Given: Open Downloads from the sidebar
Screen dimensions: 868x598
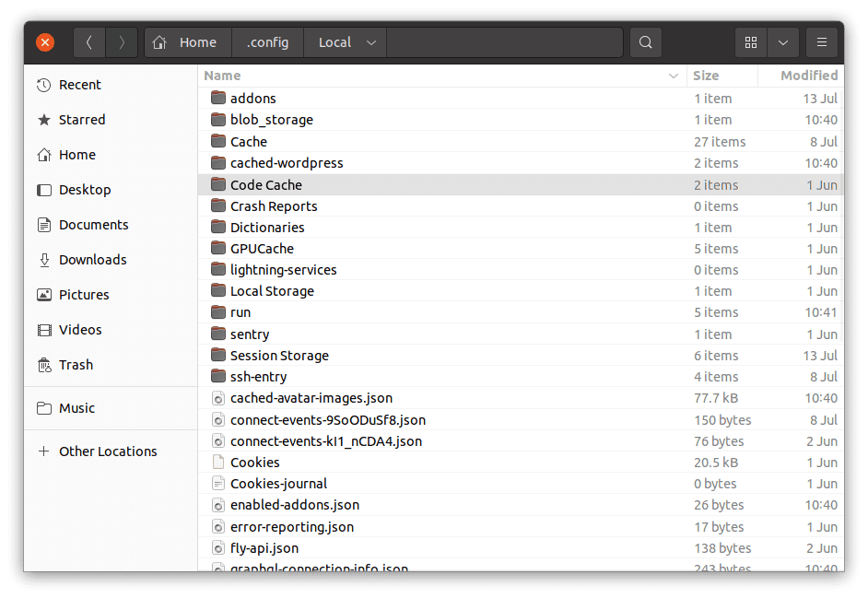Looking at the screenshot, I should [85, 259].
